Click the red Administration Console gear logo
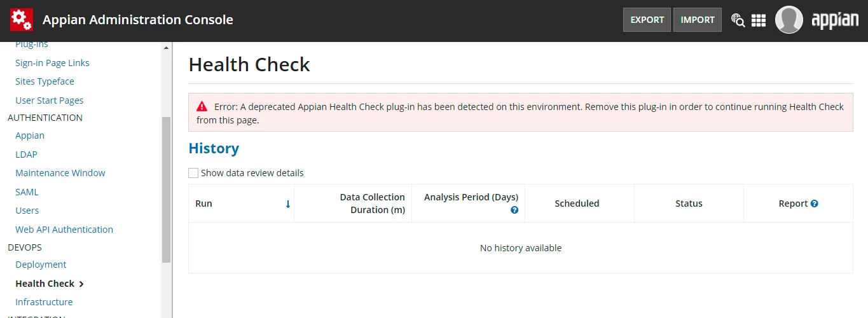Screen dimensions: 868x318 (x=21, y=20)
